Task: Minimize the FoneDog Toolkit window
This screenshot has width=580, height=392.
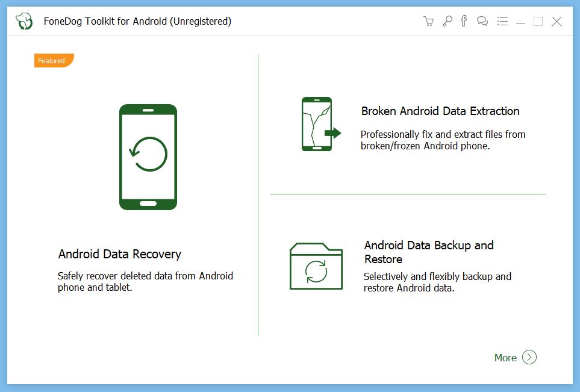Action: coord(521,22)
